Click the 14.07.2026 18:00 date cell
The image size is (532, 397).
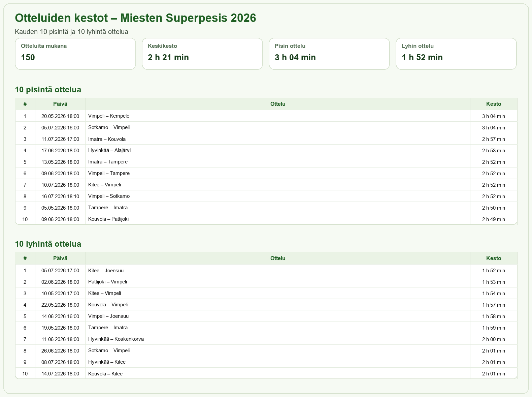(x=60, y=373)
